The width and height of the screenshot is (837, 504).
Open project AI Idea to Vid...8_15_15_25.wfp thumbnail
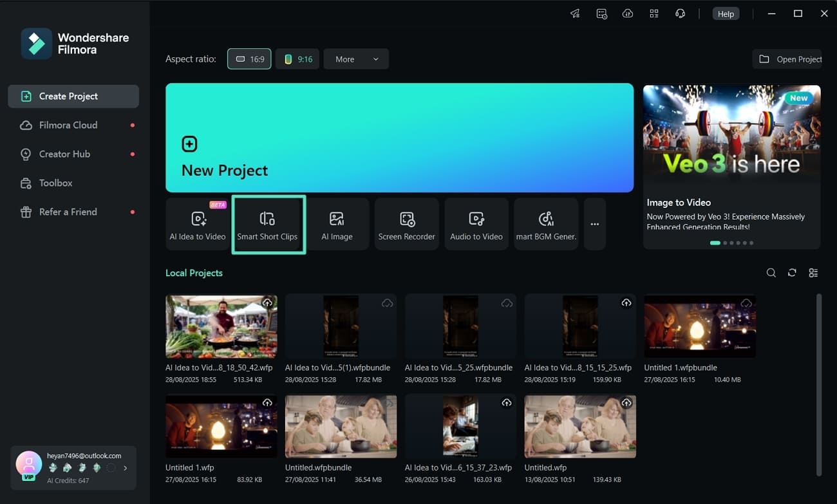point(580,326)
